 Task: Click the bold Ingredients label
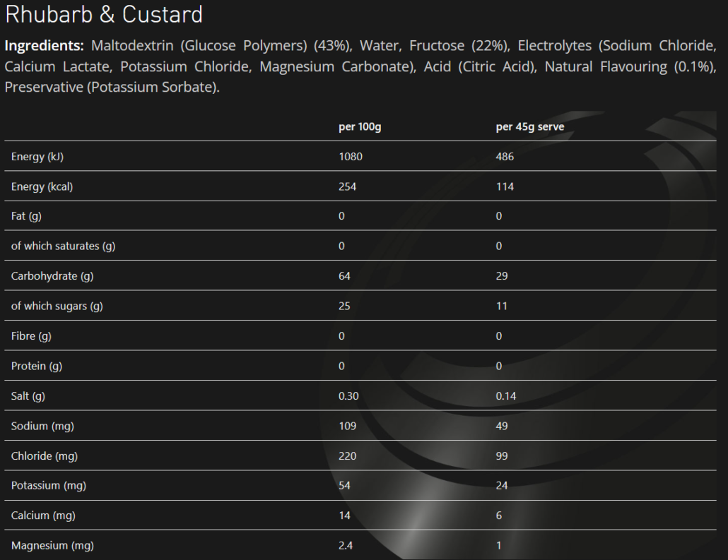[x=44, y=46]
